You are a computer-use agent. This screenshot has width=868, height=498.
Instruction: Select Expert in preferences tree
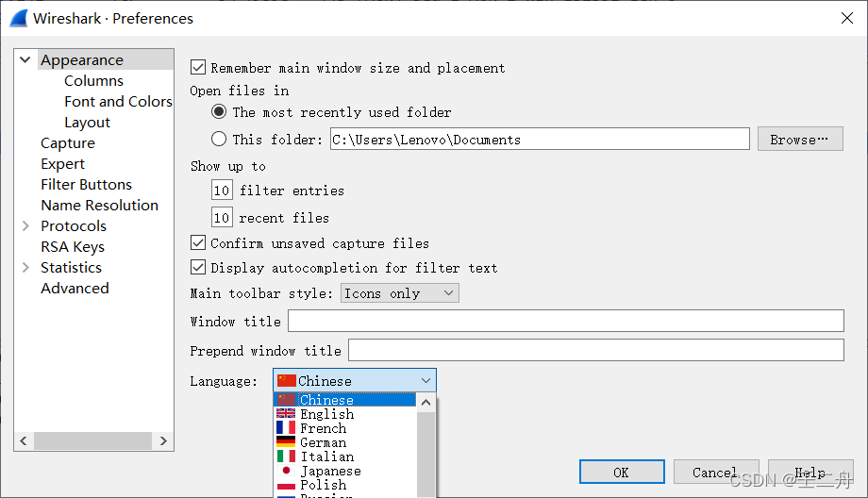[x=62, y=164]
